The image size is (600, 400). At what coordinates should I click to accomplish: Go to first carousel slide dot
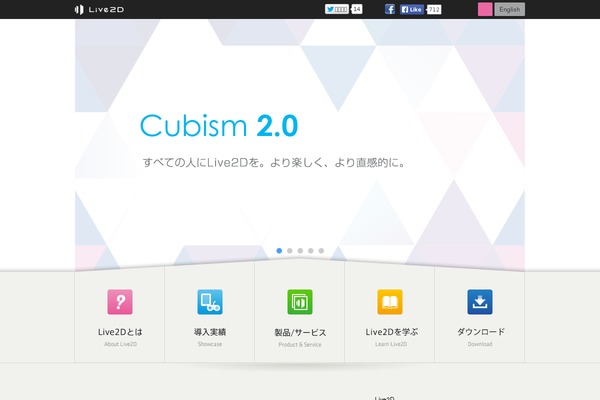[x=279, y=251]
